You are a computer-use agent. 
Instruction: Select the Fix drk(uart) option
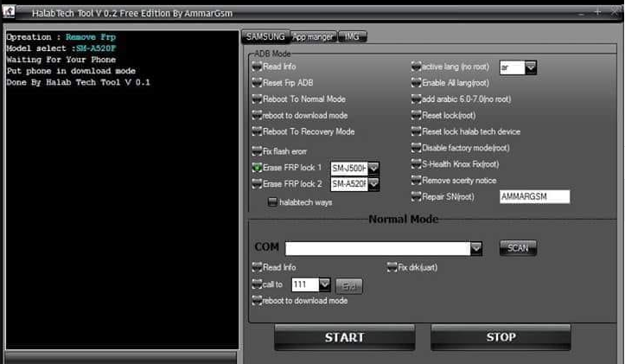click(x=412, y=267)
